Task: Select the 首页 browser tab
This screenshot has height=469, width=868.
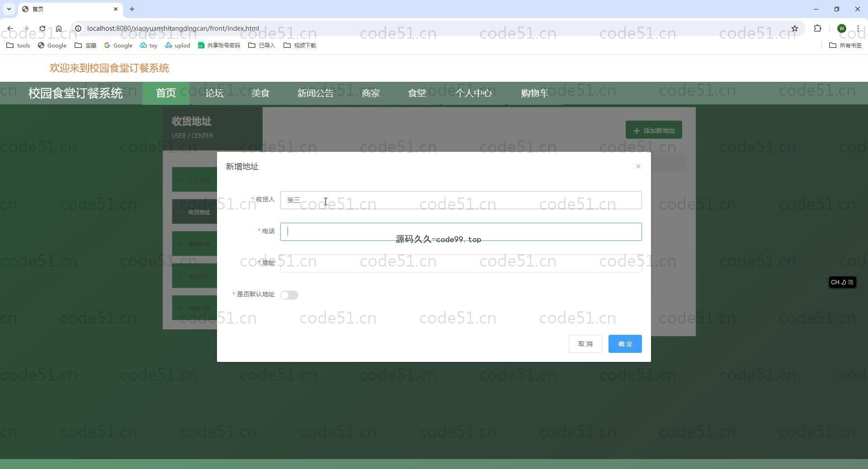Action: click(x=70, y=9)
